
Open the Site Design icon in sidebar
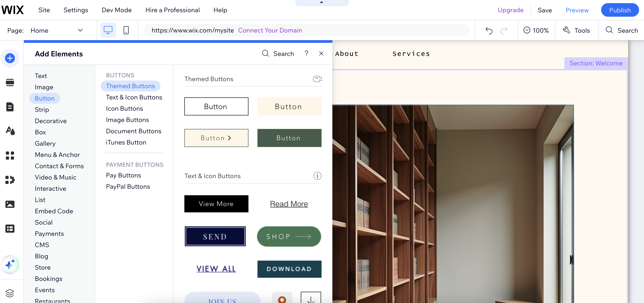(10, 131)
